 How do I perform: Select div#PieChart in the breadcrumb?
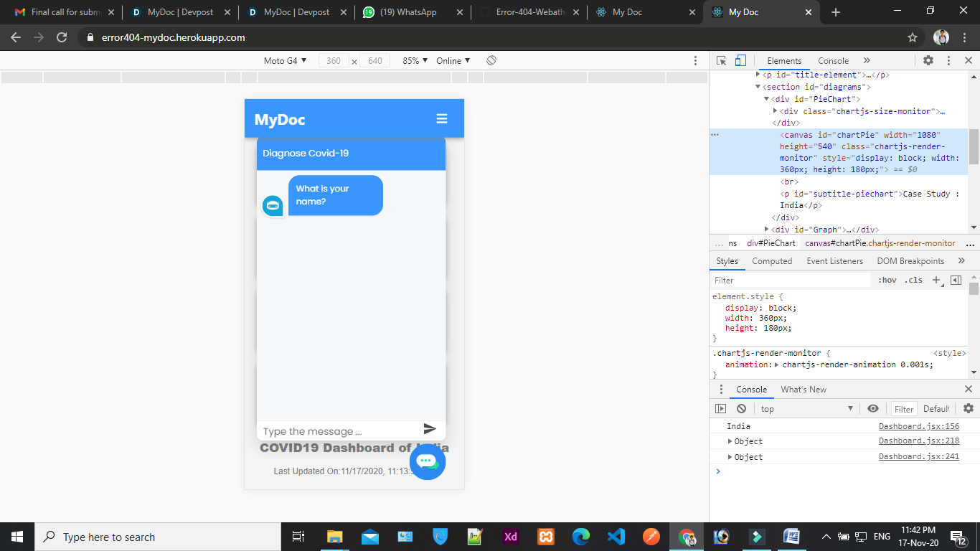(x=771, y=243)
